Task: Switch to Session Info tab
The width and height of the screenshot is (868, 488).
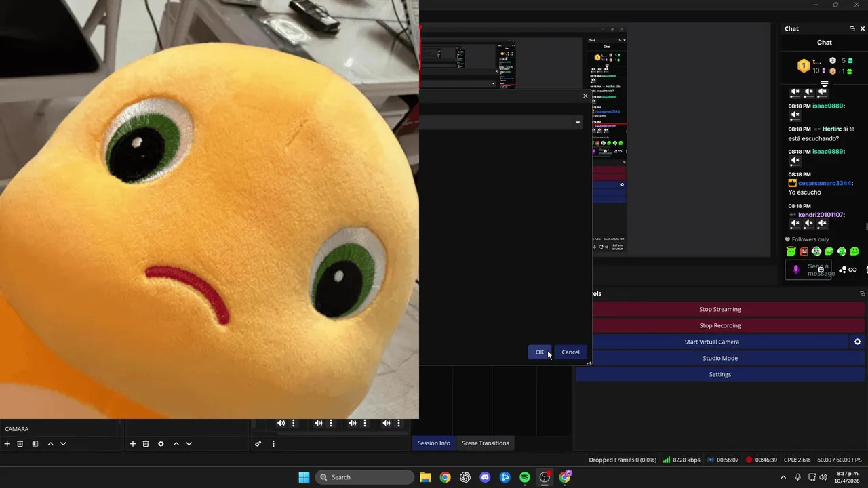Action: coord(433,443)
